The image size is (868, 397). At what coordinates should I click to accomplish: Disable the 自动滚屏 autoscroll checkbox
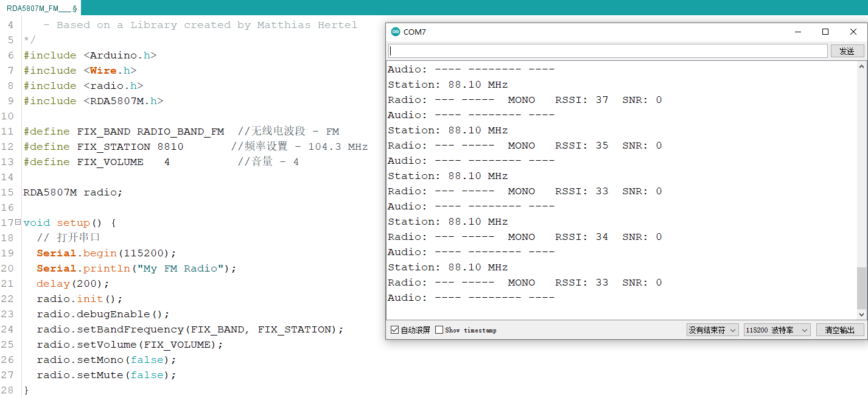click(x=394, y=330)
